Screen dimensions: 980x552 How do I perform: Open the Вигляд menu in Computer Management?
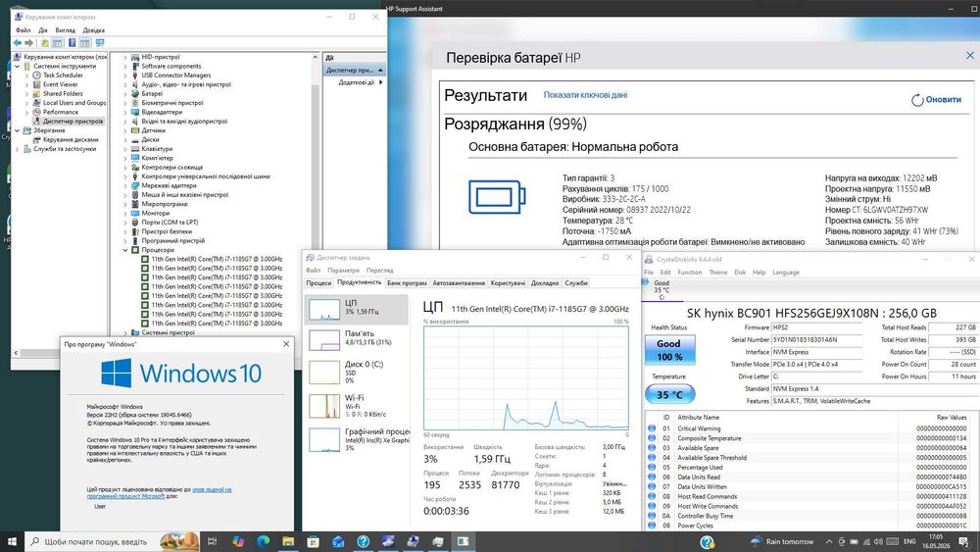tap(65, 30)
